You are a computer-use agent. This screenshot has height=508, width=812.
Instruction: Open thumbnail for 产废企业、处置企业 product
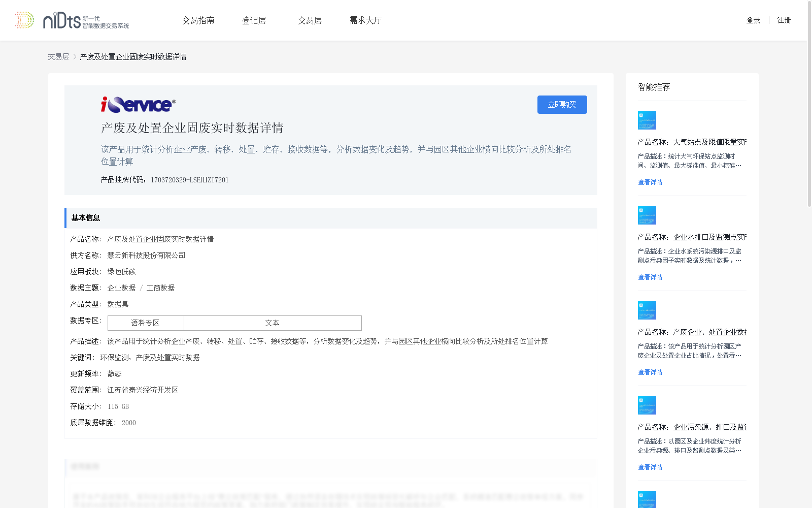[x=647, y=310]
